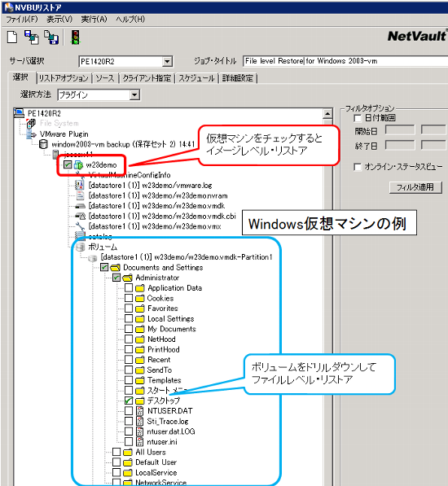Click the Cookies folder icon

[x=140, y=298]
